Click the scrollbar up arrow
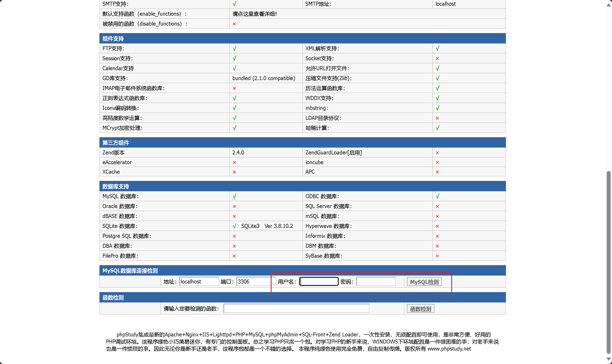 coord(608,5)
